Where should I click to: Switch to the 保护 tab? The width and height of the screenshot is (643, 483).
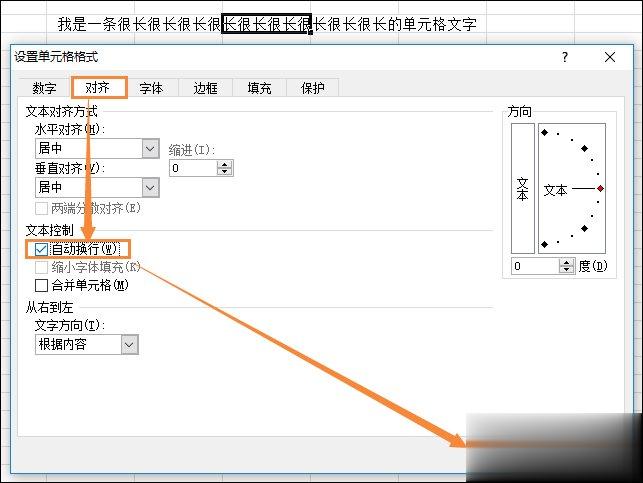click(313, 88)
